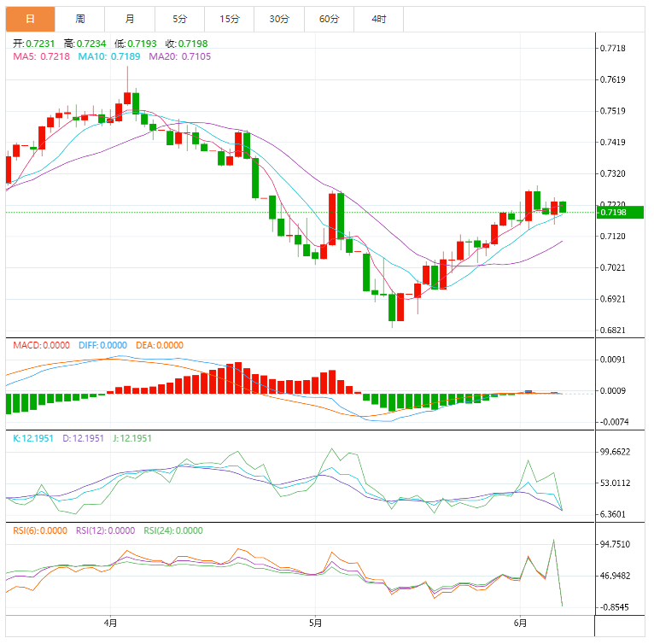The height and width of the screenshot is (644, 654).
Task: Click the MA5: 0.7218 legend label
Action: (41, 56)
